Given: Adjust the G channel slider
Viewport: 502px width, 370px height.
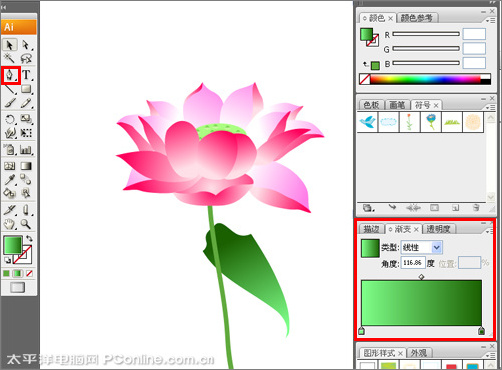Looking at the screenshot, I should (x=426, y=49).
